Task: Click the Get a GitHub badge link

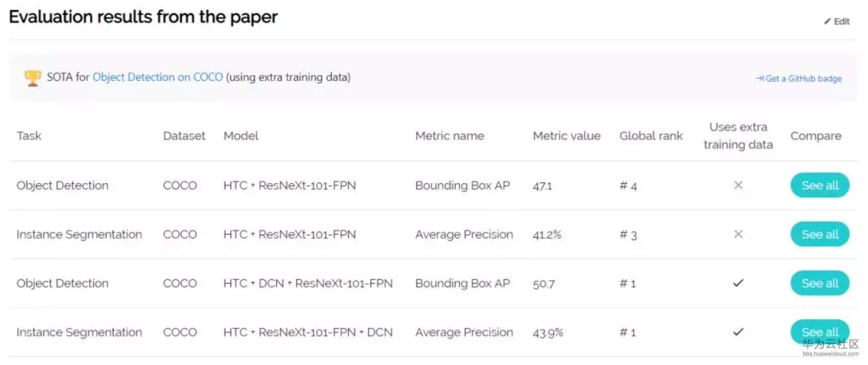Action: pyautogui.click(x=799, y=79)
